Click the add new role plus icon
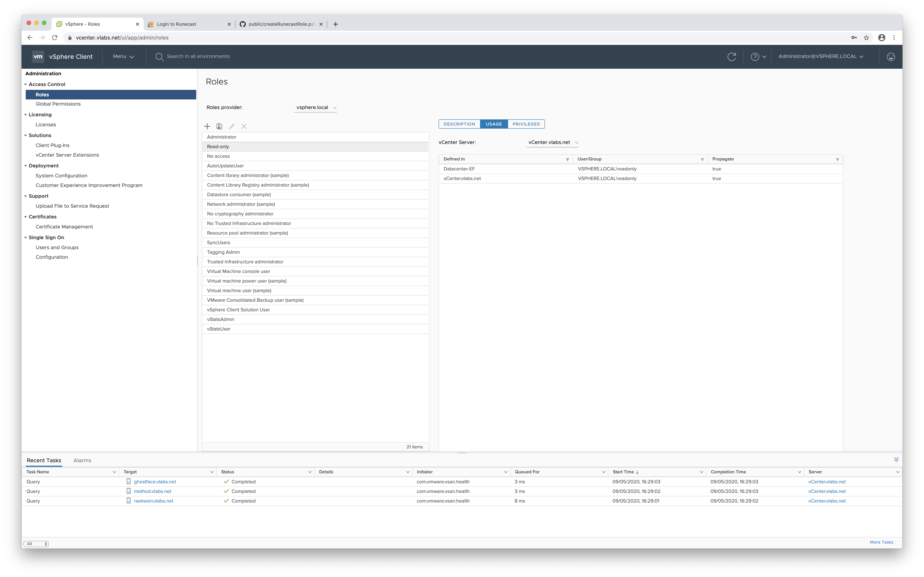924x577 pixels. 207,126
